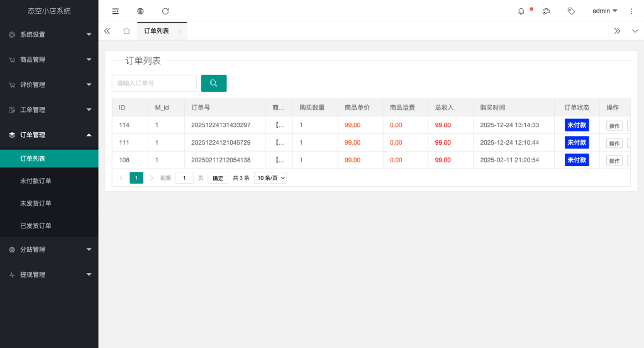The height and width of the screenshot is (348, 644).
Task: Open the admin user dropdown
Action: 604,11
